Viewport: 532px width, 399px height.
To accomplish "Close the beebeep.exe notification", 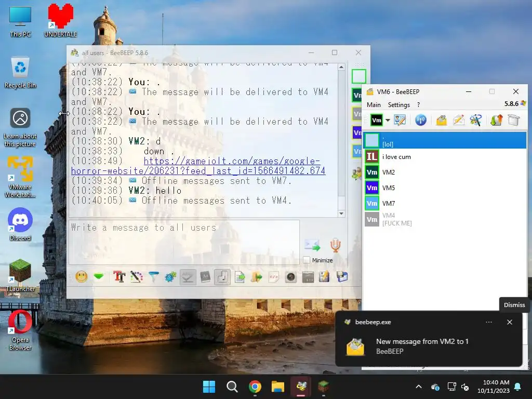I will [510, 322].
